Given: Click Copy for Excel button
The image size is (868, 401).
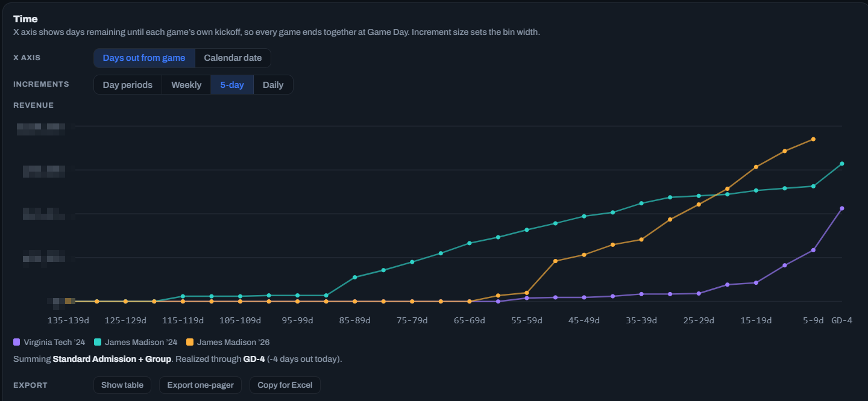Looking at the screenshot, I should coord(285,385).
